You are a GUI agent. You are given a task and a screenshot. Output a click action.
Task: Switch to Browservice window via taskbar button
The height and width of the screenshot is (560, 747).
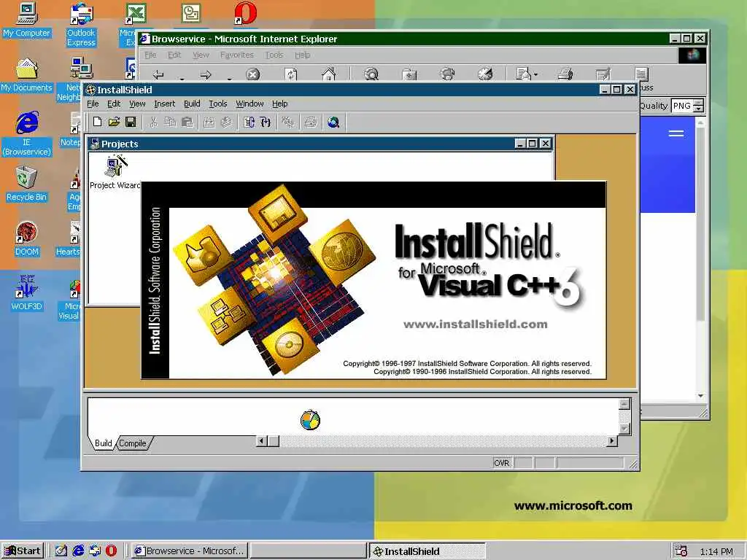point(189,551)
